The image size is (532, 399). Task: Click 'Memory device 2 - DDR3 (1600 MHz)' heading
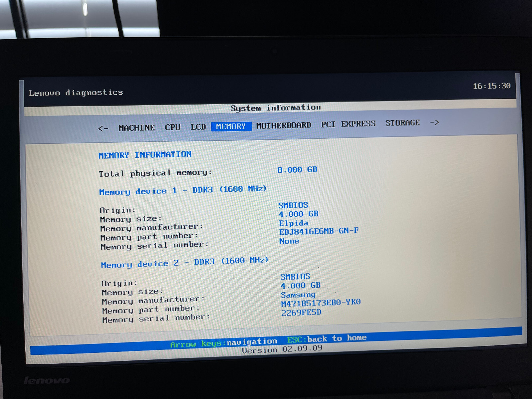(x=185, y=262)
